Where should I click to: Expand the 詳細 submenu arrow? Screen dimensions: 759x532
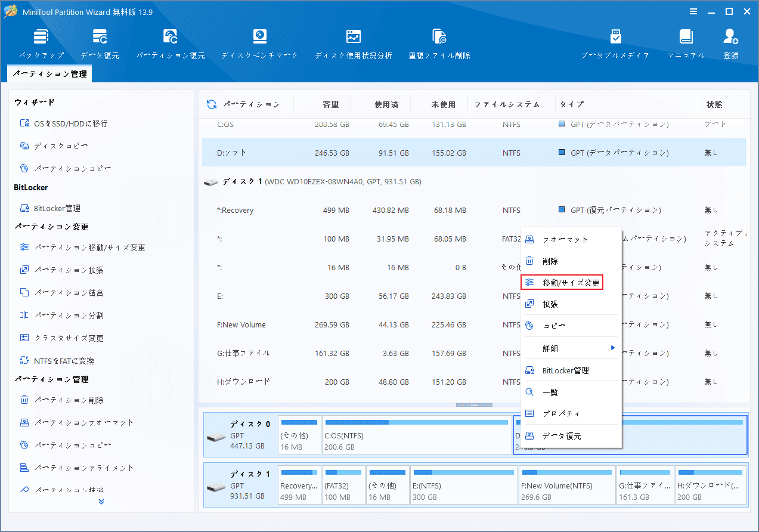point(612,348)
